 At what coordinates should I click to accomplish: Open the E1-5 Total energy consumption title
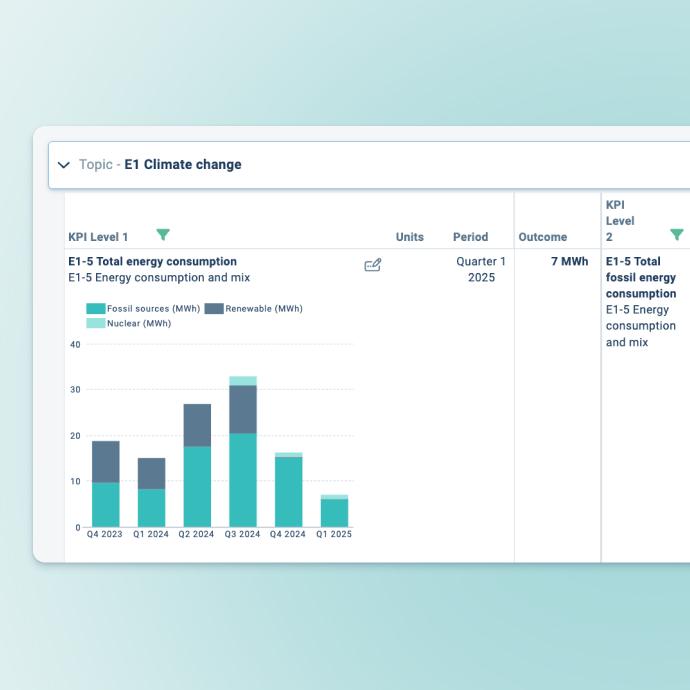point(152,262)
